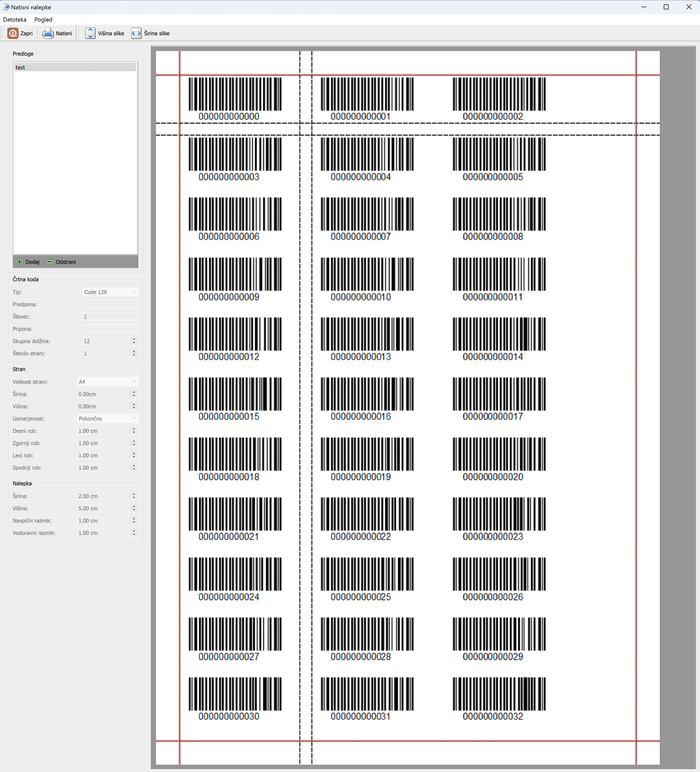Open the Tip Code 128 dropdown

coord(110,292)
